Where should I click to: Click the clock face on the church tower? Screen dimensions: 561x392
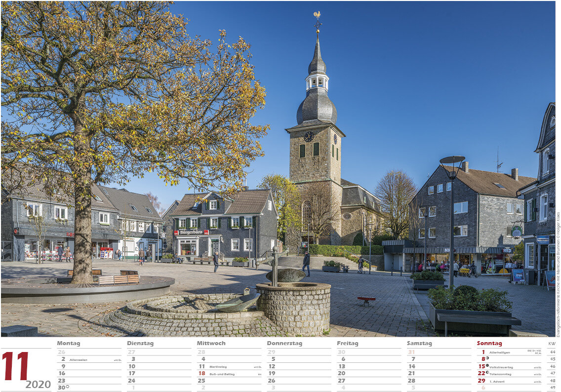(309, 136)
